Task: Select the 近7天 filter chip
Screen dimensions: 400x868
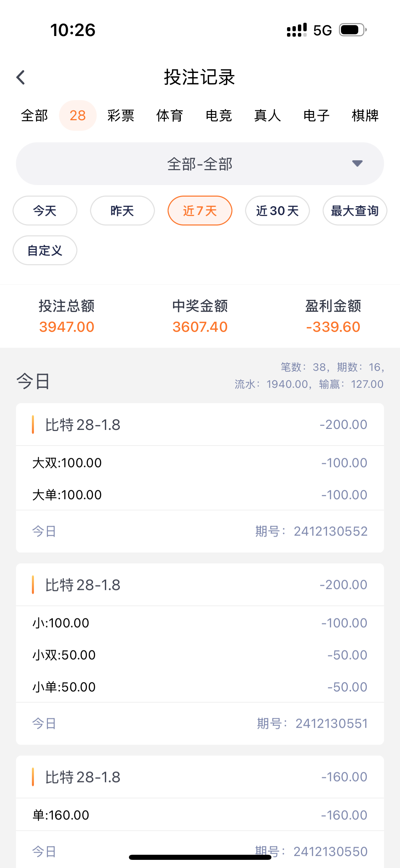Action: pos(200,211)
